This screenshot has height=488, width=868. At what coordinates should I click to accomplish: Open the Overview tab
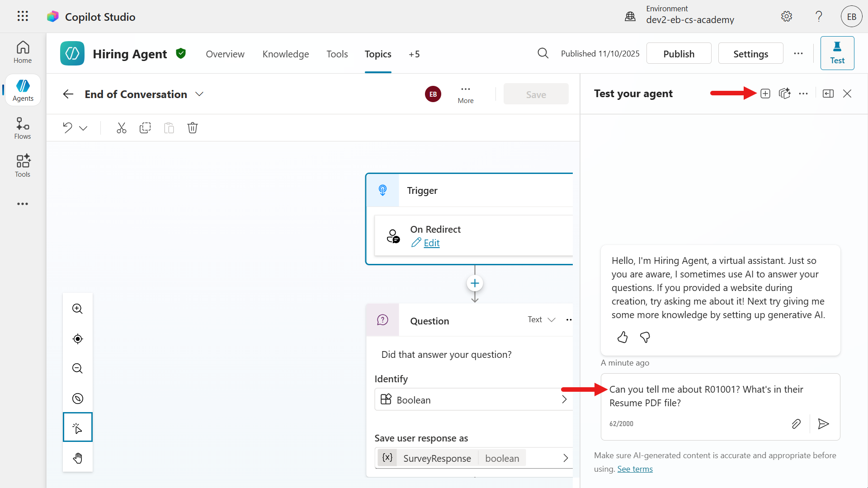click(225, 54)
